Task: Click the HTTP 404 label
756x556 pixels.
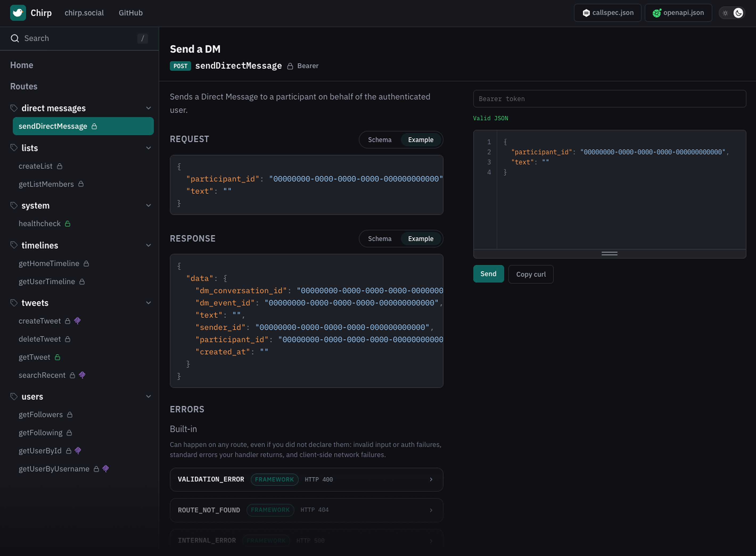Action: coord(314,510)
